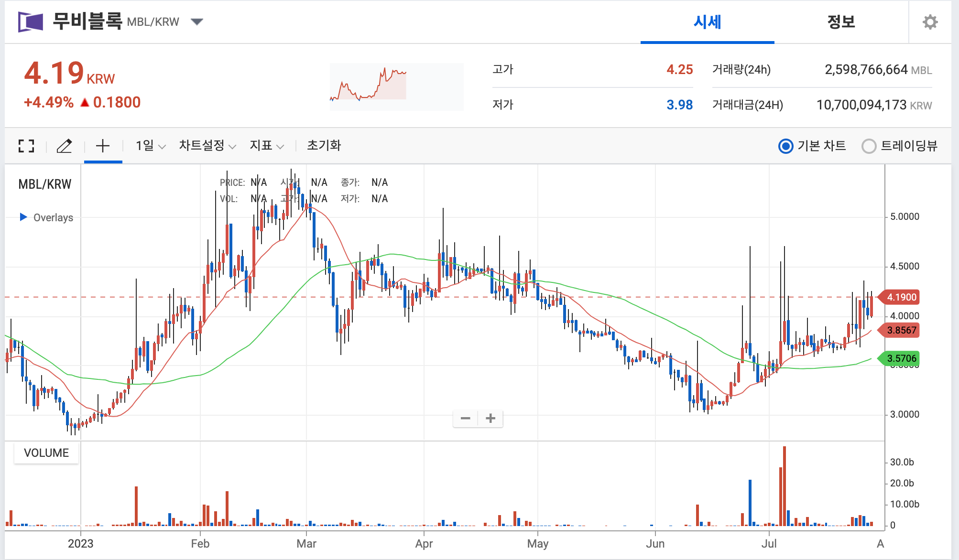Select 트레이딩뷰 radio button
Viewport: 959px width, 560px height.
coord(869,146)
